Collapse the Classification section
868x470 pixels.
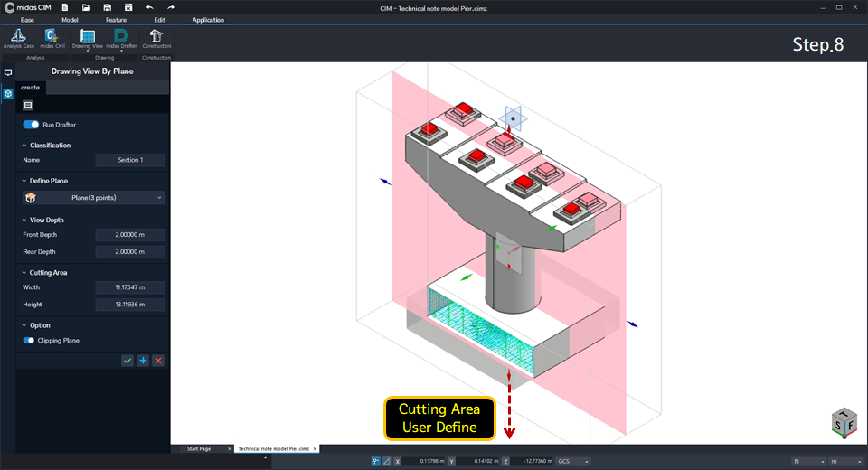pos(24,145)
